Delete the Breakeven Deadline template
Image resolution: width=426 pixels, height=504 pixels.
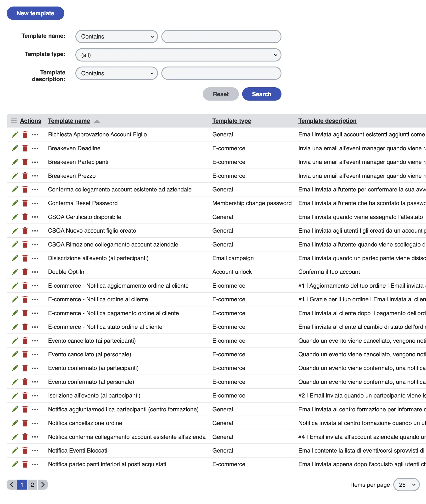[25, 148]
